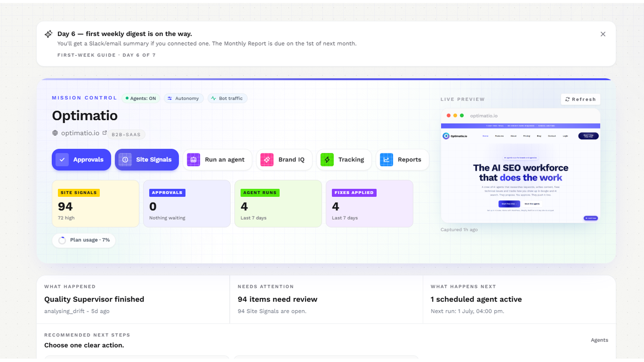
Task: Click the sparkle icon in digest banner
Action: point(49,34)
